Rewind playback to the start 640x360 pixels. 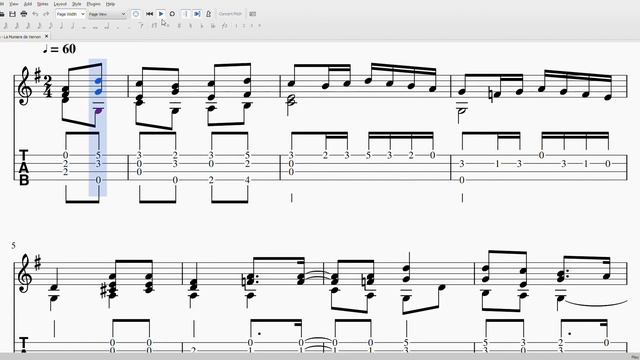(x=149, y=14)
